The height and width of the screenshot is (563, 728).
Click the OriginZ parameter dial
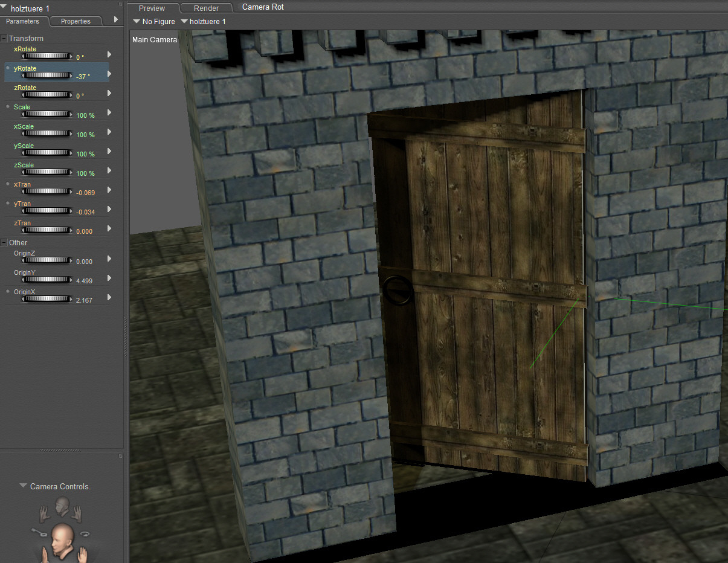click(47, 260)
